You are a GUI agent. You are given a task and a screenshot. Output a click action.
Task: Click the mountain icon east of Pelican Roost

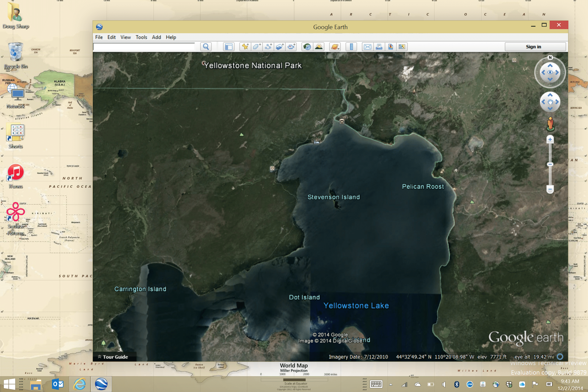point(472,202)
